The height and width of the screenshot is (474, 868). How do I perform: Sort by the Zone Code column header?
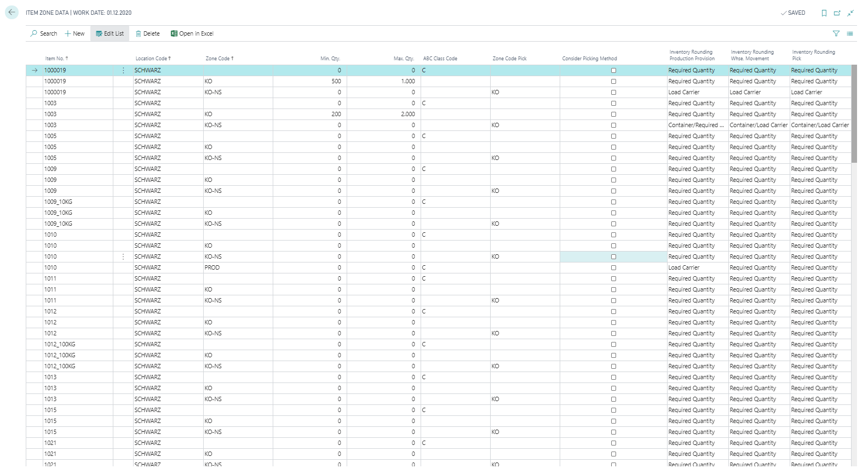pos(220,58)
